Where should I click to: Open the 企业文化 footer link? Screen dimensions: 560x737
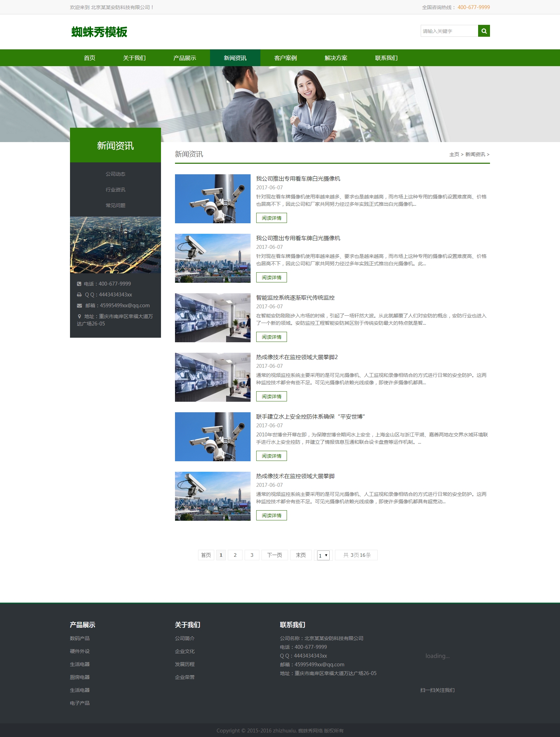(x=184, y=651)
